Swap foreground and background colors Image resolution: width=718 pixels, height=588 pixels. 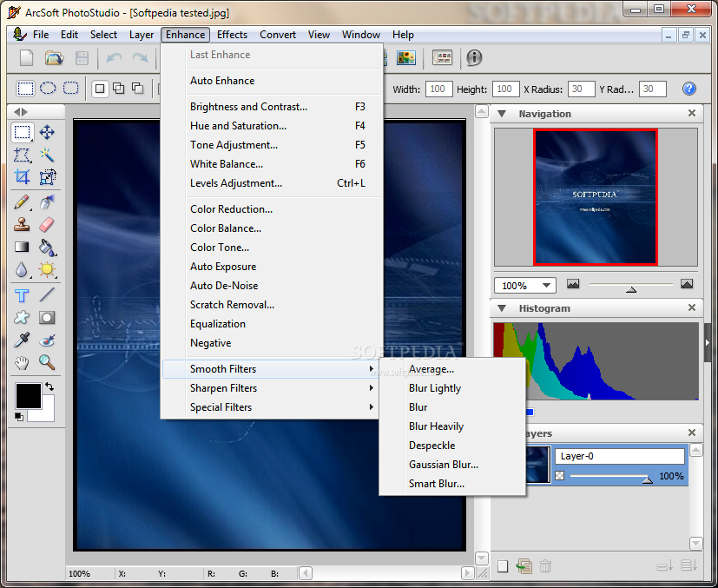[49, 387]
